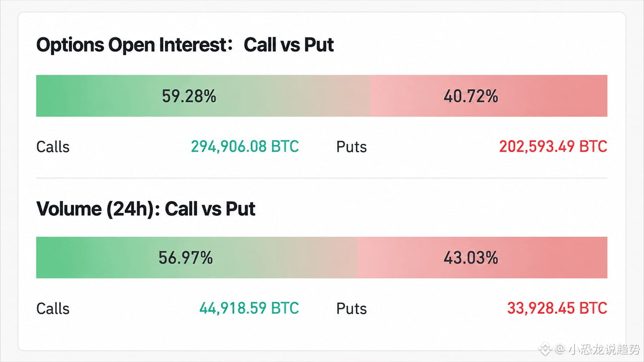The height and width of the screenshot is (362, 644).
Task: Select the 44,918.59 BTC calls volume value
Action: (249, 308)
